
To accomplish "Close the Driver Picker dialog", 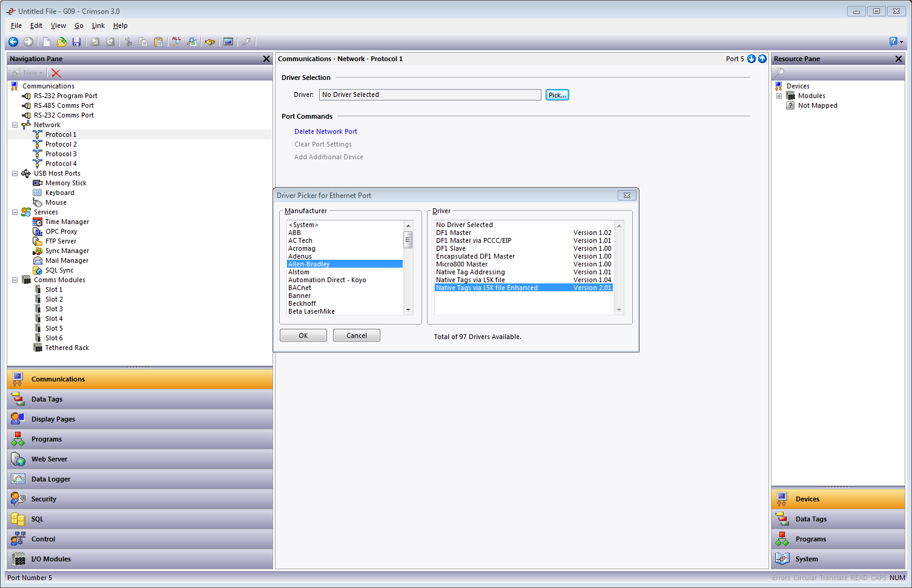I will pyautogui.click(x=627, y=196).
